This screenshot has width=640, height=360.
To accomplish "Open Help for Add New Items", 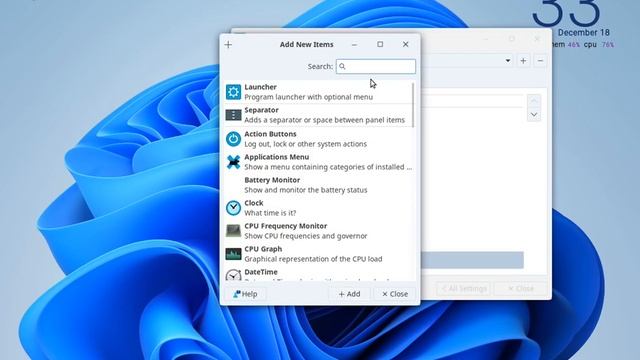I will [245, 294].
